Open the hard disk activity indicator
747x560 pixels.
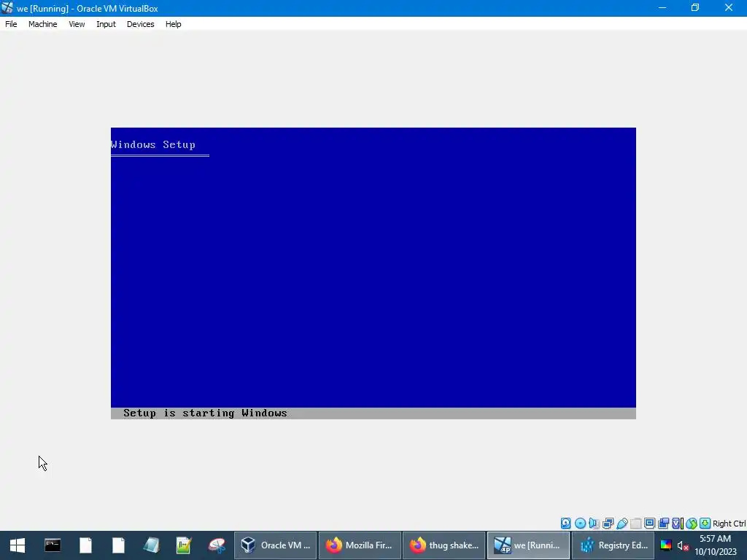point(565,524)
